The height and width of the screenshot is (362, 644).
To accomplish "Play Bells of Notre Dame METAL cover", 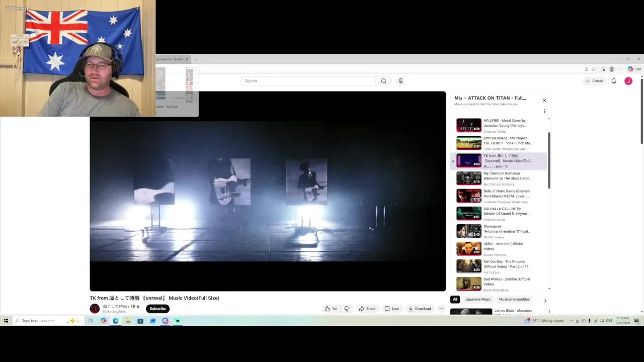I will click(498, 196).
